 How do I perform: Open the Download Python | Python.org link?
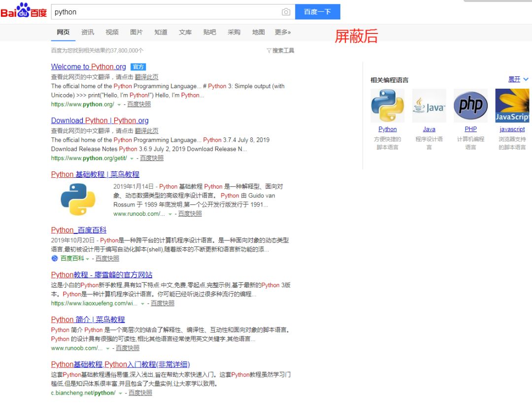click(x=100, y=120)
